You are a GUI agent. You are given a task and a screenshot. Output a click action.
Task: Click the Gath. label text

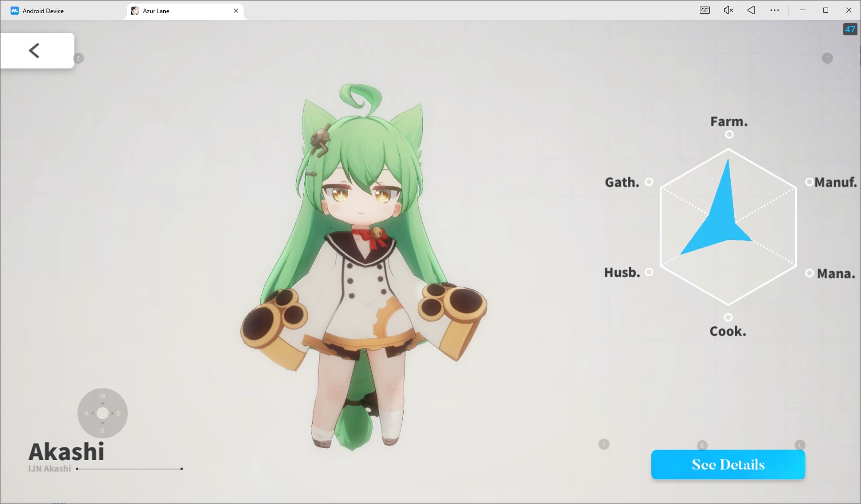[622, 182]
